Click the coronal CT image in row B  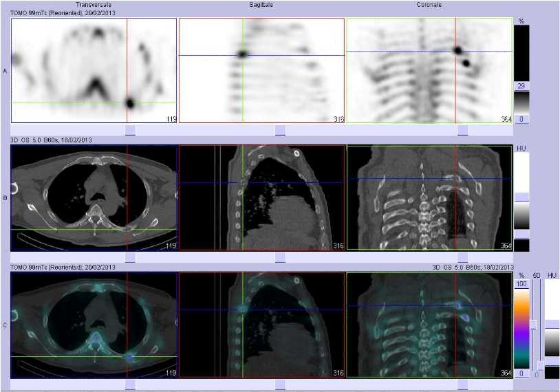pyautogui.click(x=429, y=197)
